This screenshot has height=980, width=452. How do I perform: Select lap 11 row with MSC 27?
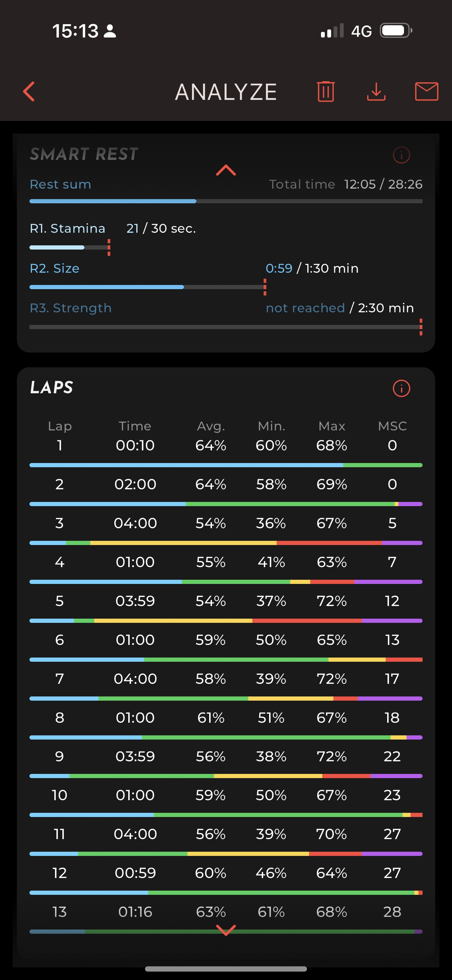226,834
